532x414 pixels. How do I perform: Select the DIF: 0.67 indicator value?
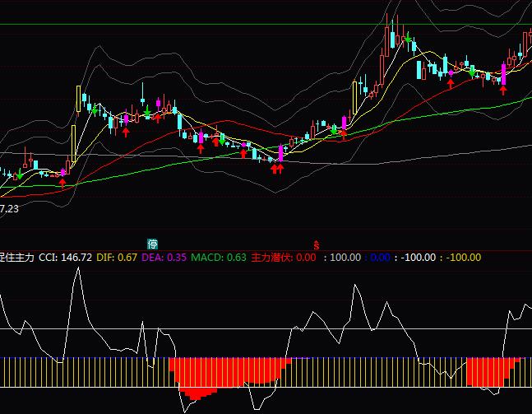116,258
